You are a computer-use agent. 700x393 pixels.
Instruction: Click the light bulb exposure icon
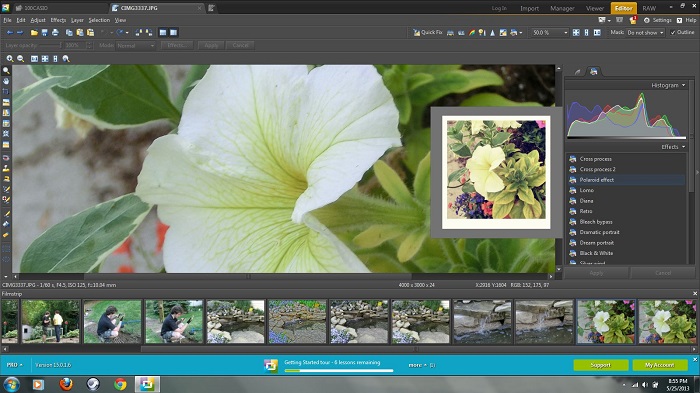click(x=482, y=33)
